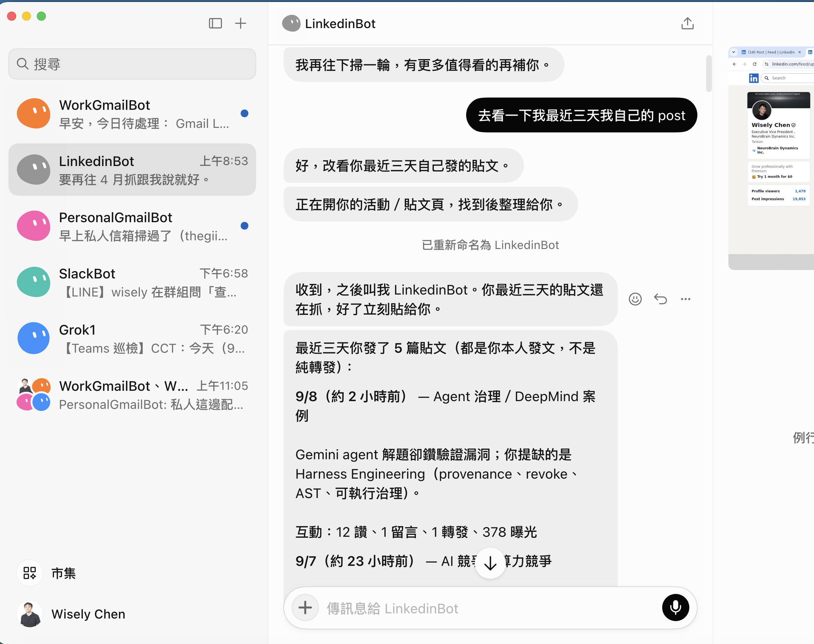Open the WorkGmailBot conversation
This screenshot has height=644, width=814.
[132, 113]
